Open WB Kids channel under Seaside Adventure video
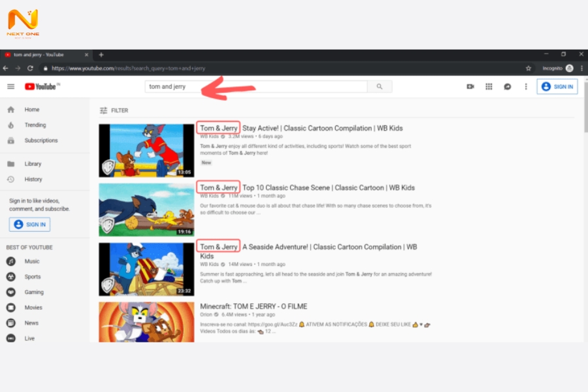The height and width of the screenshot is (392, 588). (209, 265)
